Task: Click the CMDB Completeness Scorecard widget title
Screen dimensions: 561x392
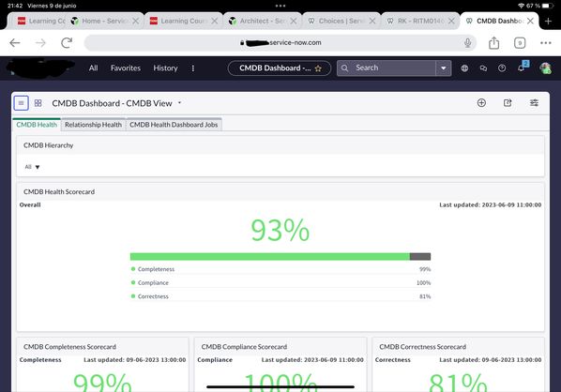Action: (69, 347)
